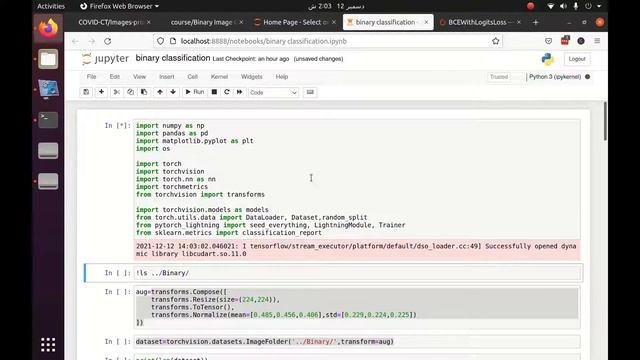Click the kernel busy indicator circle
The width and height of the screenshot is (640, 360).
tap(587, 77)
